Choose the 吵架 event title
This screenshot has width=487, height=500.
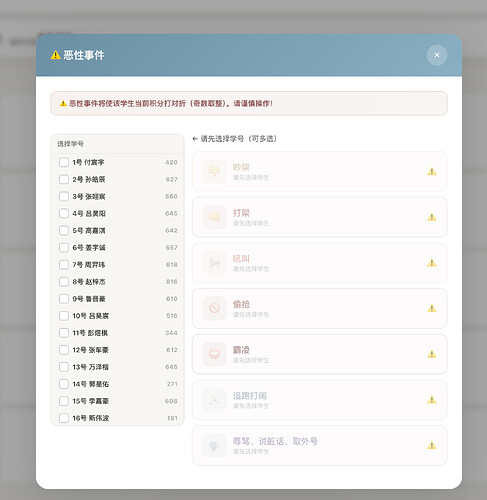(241, 167)
